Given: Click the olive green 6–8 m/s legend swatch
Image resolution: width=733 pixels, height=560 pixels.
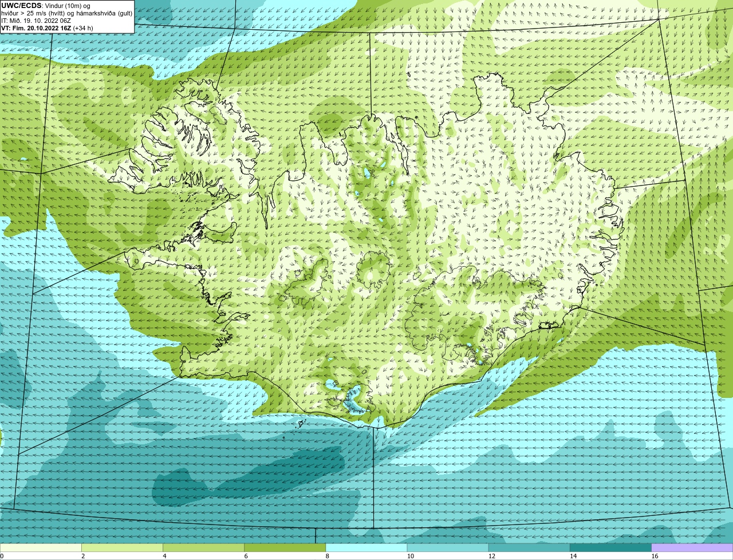Looking at the screenshot, I should click(285, 547).
